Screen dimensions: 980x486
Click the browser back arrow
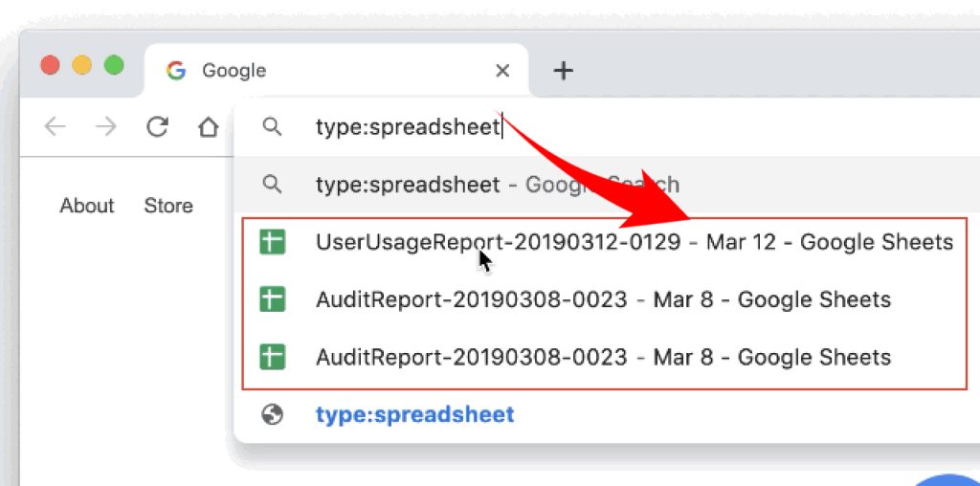(56, 127)
